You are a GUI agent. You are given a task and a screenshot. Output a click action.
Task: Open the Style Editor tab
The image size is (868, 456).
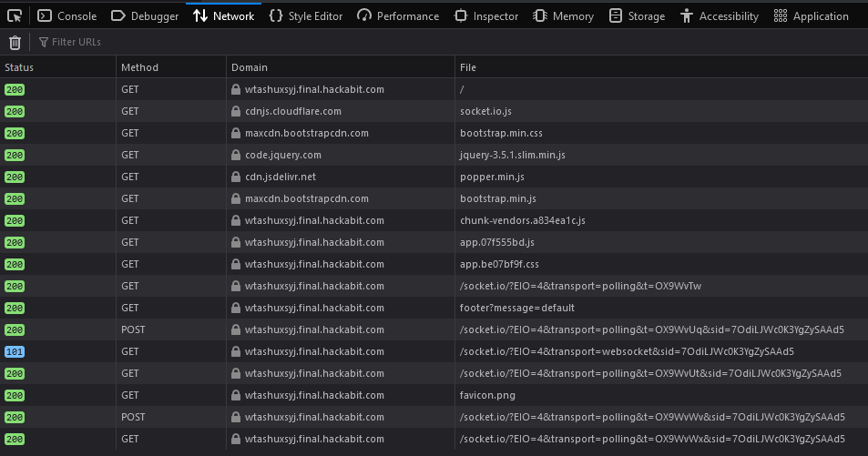(x=308, y=15)
